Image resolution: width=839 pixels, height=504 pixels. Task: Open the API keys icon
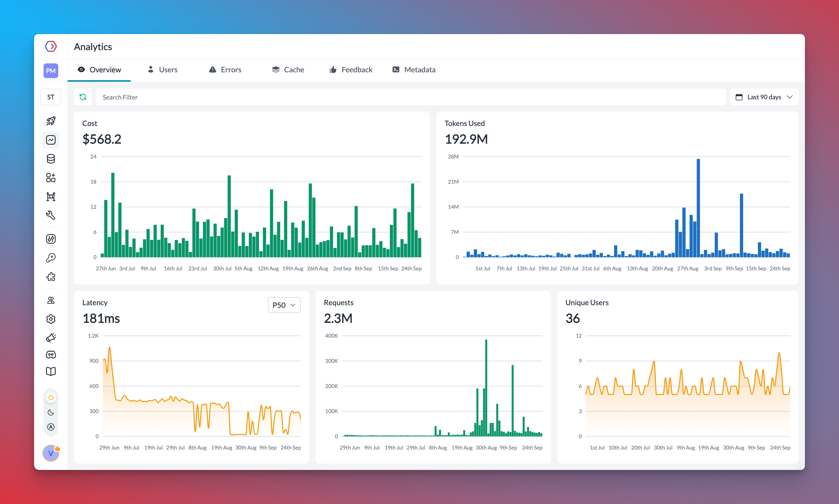tap(51, 258)
